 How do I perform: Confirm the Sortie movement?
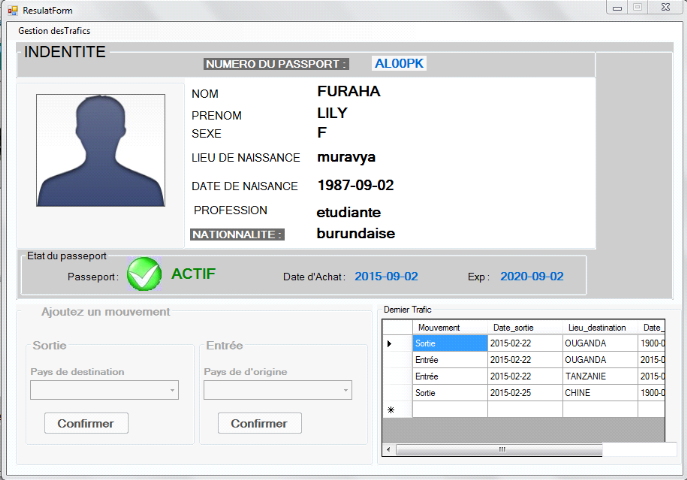click(x=86, y=423)
